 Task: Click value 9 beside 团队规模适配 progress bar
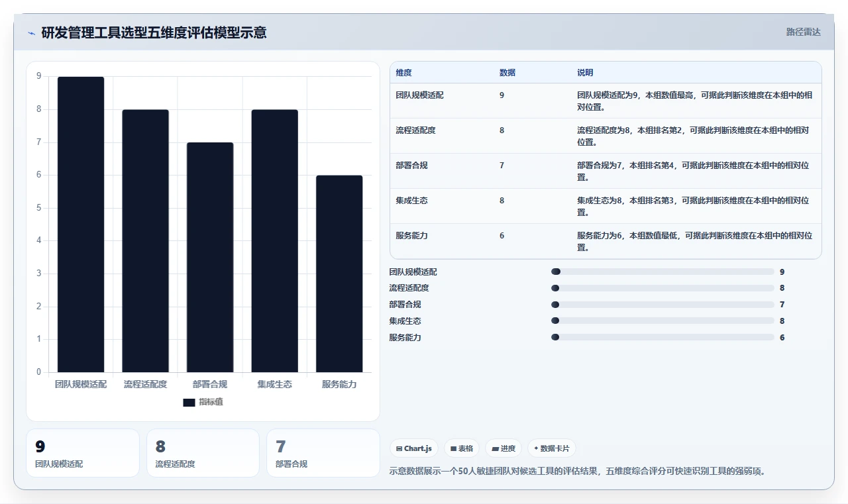click(x=782, y=272)
